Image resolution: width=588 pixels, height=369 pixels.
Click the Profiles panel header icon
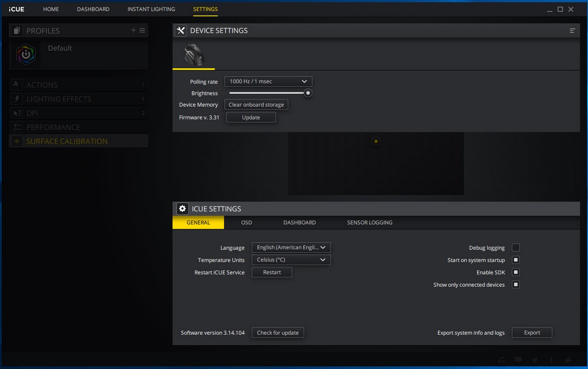point(17,31)
